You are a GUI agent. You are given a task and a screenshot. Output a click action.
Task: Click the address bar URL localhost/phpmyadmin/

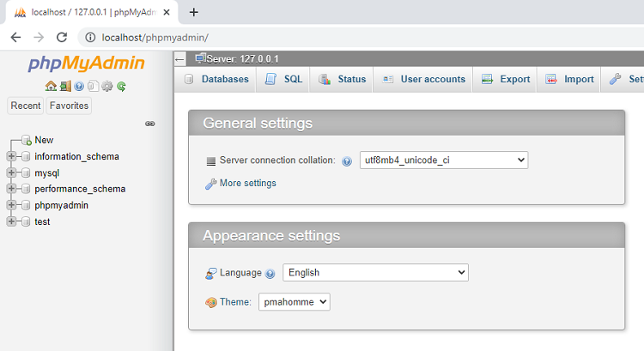pyautogui.click(x=155, y=38)
